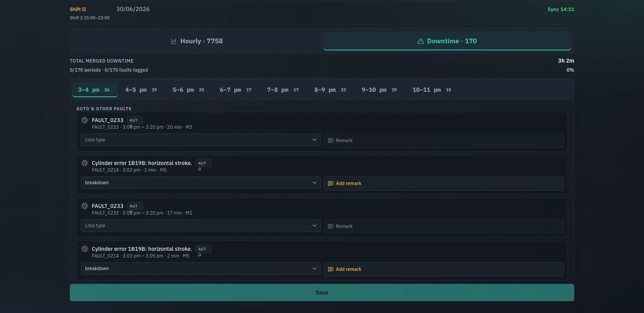The height and width of the screenshot is (313, 644).
Task: Select the 7–8 pm hour tab
Action: click(x=283, y=90)
